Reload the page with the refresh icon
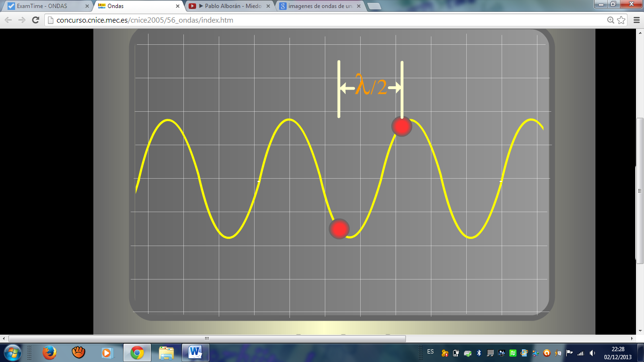The width and height of the screenshot is (644, 362). click(35, 20)
